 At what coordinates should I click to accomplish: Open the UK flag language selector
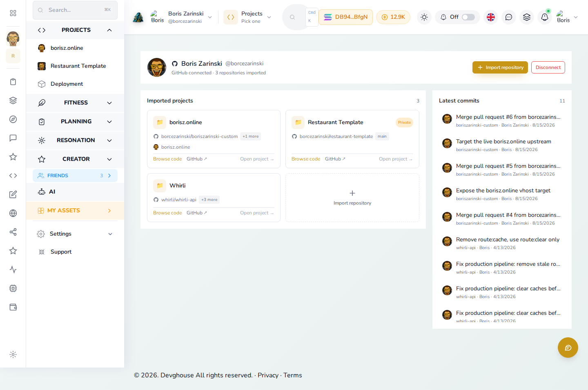click(x=491, y=17)
